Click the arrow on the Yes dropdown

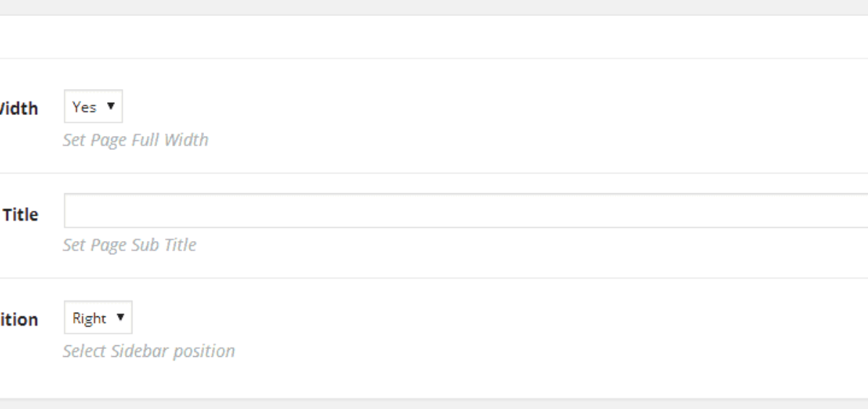pyautogui.click(x=111, y=106)
